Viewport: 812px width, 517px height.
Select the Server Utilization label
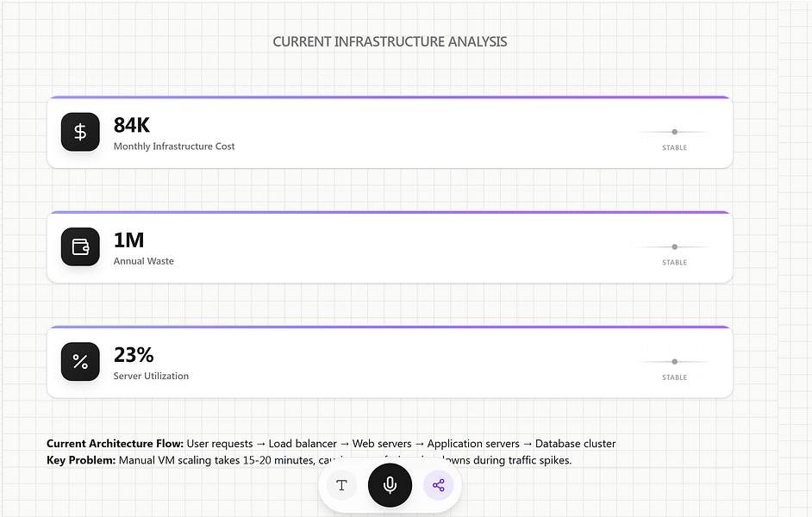pyautogui.click(x=151, y=376)
